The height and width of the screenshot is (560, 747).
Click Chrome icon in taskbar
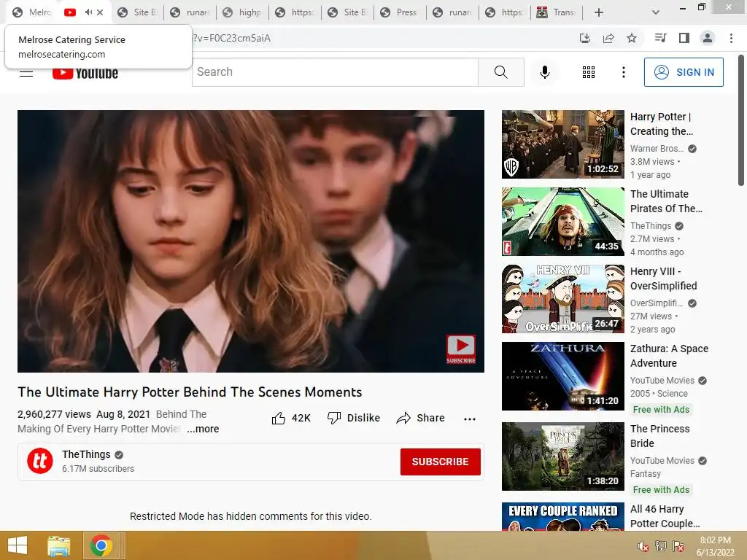click(101, 545)
